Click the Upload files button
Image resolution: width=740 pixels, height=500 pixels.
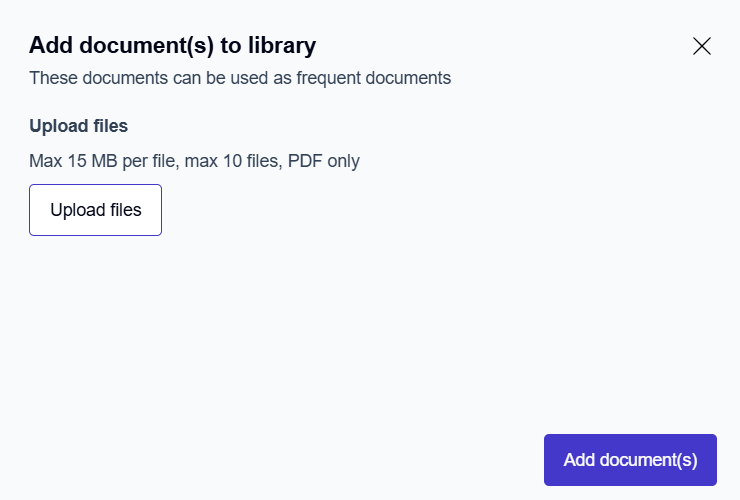96,210
